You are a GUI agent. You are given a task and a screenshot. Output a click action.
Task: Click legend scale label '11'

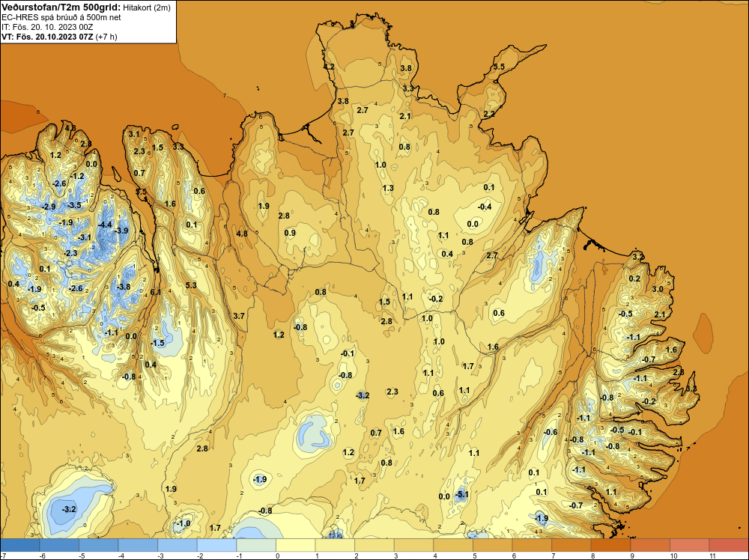point(712,556)
